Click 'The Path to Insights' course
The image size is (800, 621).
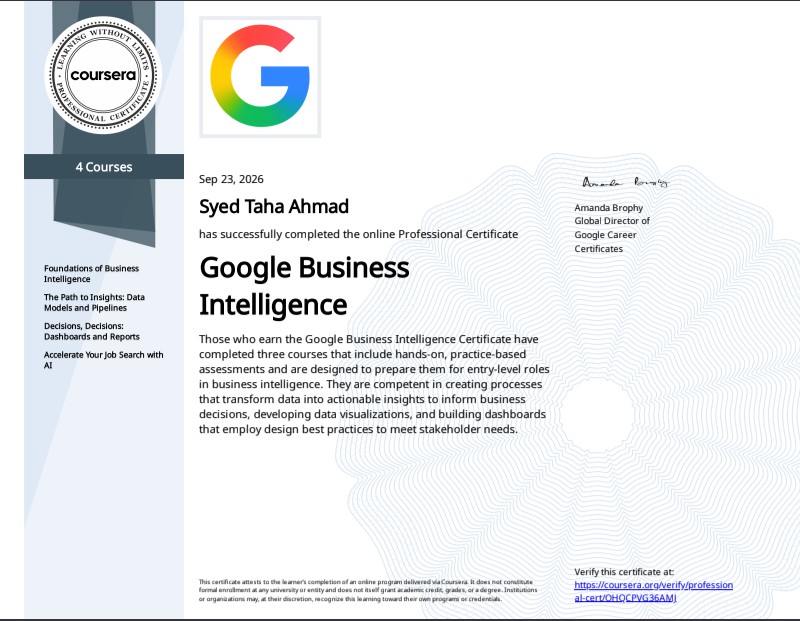[x=94, y=302]
